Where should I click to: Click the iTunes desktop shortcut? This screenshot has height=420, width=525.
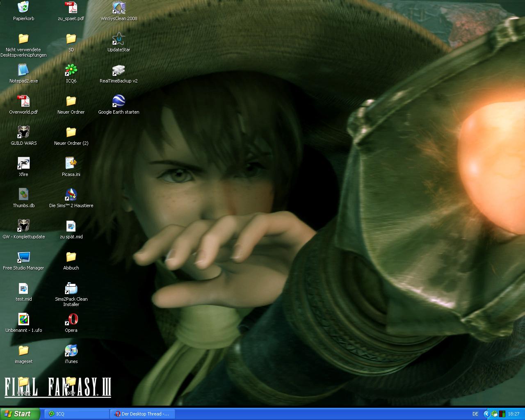(71, 351)
